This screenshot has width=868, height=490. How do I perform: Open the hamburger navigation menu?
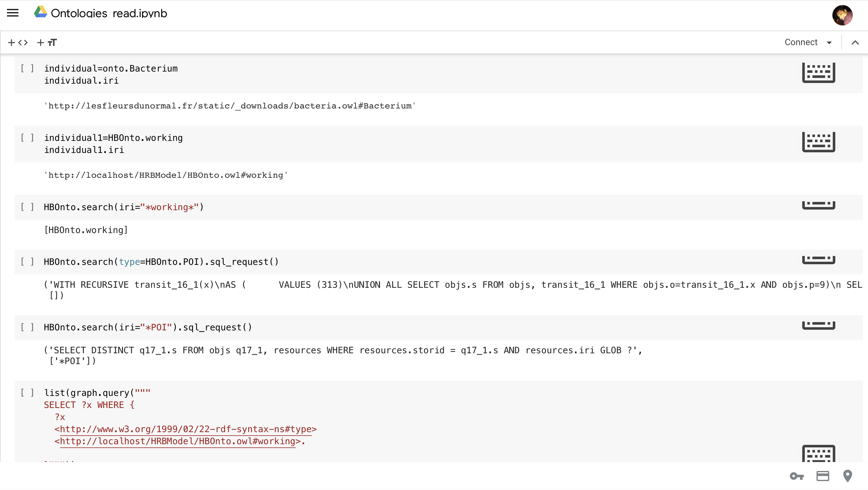pyautogui.click(x=13, y=13)
